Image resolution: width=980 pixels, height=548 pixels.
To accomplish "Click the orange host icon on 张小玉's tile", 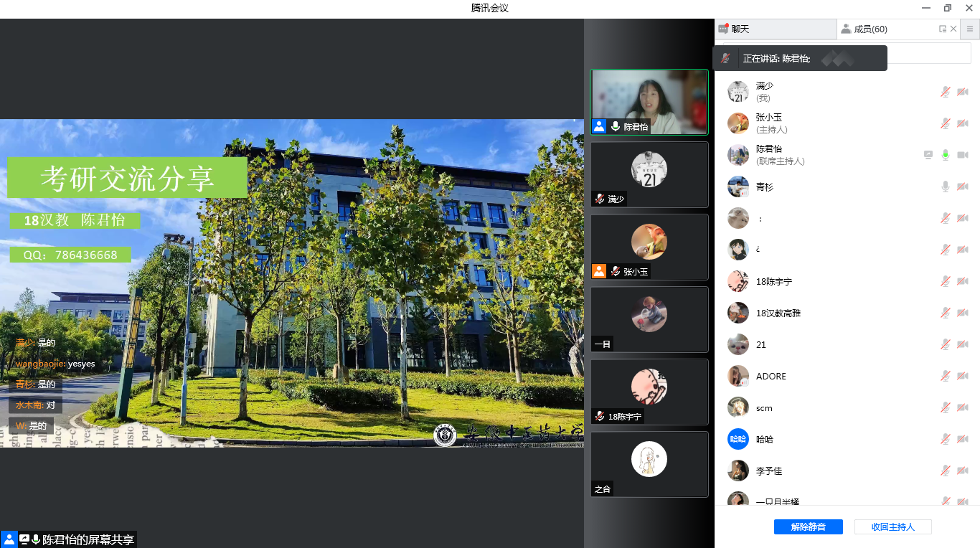I will coord(598,271).
